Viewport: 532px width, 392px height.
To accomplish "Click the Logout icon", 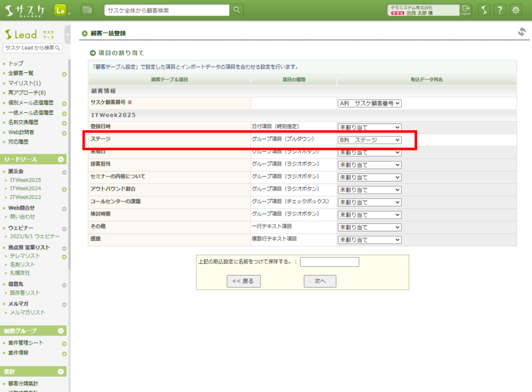I will [466, 10].
